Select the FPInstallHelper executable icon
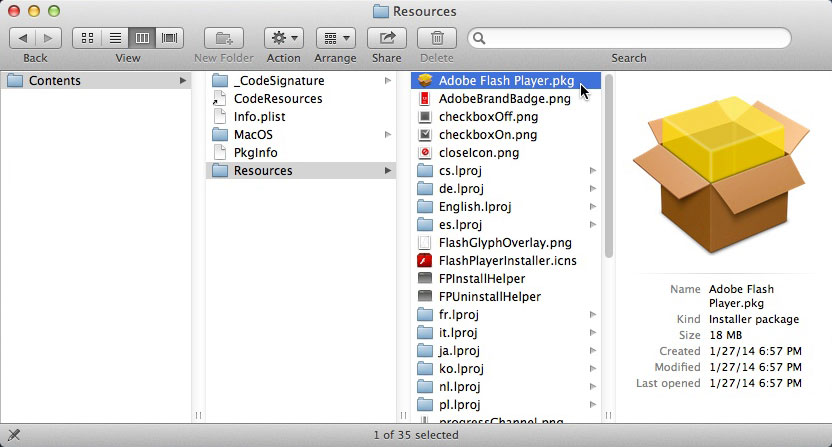Screen dimensions: 832x447 [424, 279]
